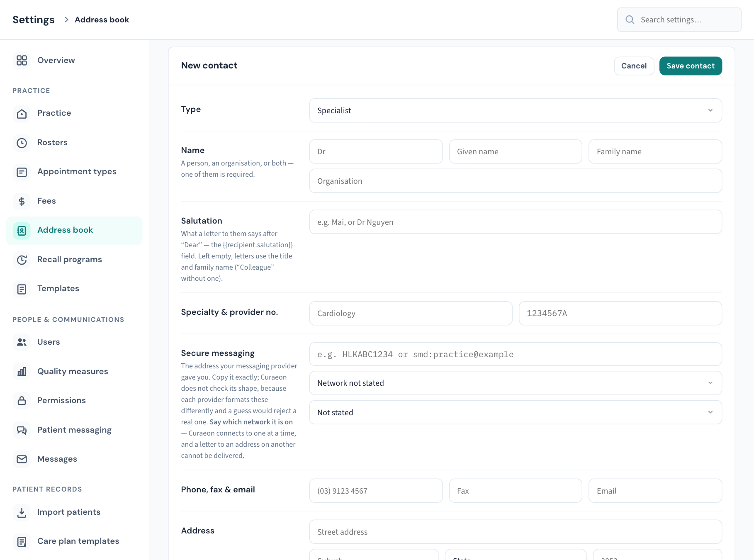Click the provider number field
The height and width of the screenshot is (560, 754).
620,313
